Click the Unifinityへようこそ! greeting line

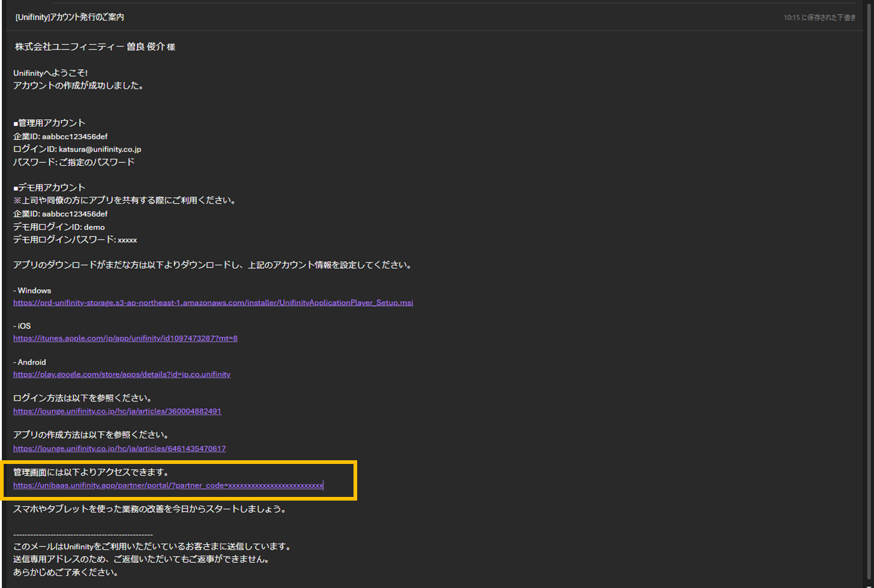point(51,73)
